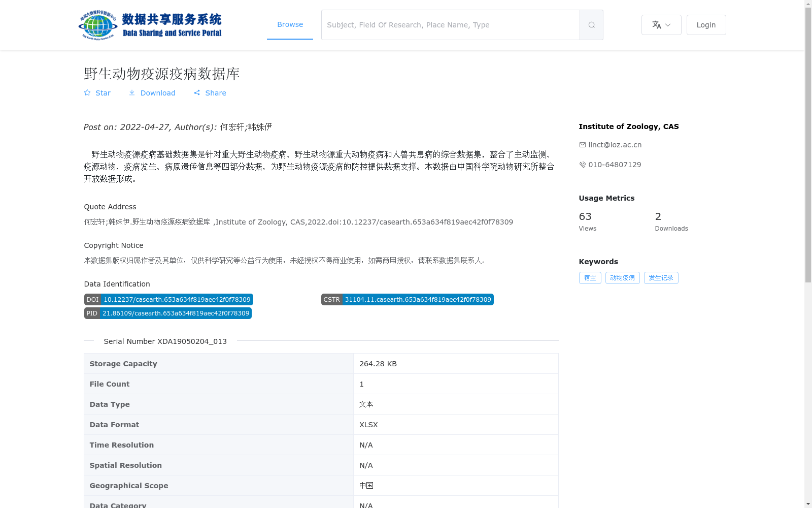This screenshot has height=508, width=812.
Task: Click the CSTR identifier badge
Action: click(x=408, y=300)
